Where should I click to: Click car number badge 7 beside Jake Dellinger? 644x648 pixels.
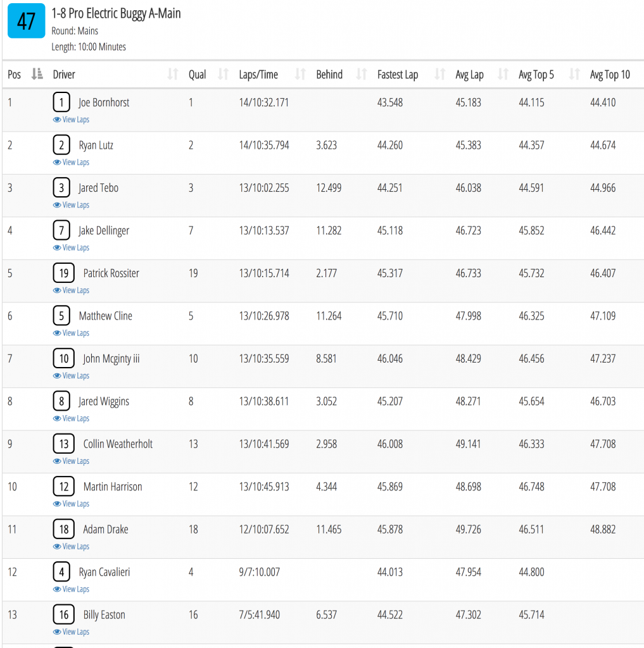tap(61, 230)
